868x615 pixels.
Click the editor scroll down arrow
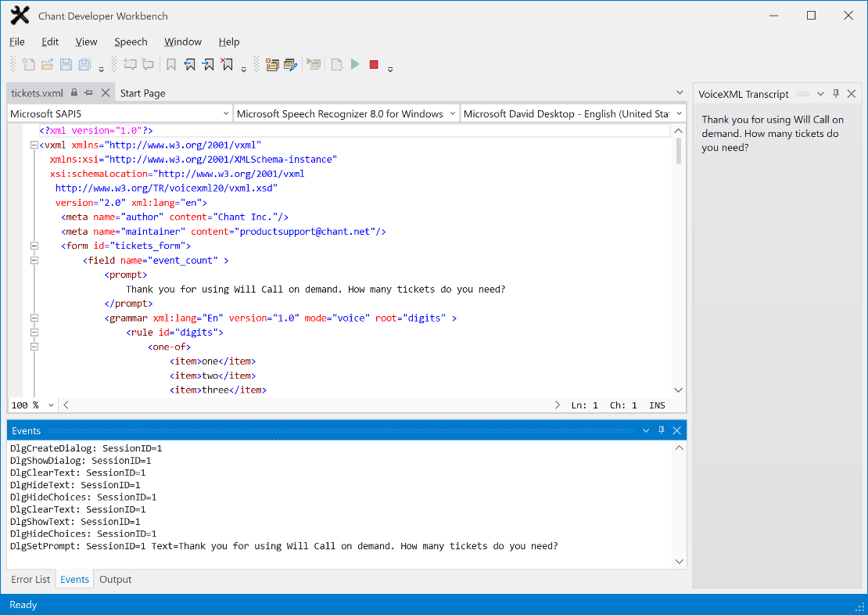pos(678,390)
